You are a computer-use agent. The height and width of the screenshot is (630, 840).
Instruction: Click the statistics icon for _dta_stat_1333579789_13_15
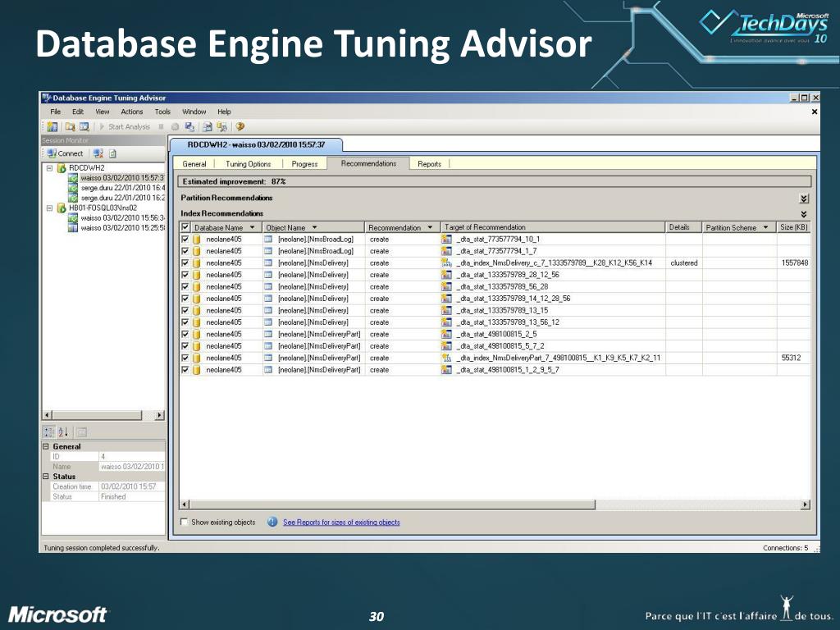pyautogui.click(x=446, y=310)
